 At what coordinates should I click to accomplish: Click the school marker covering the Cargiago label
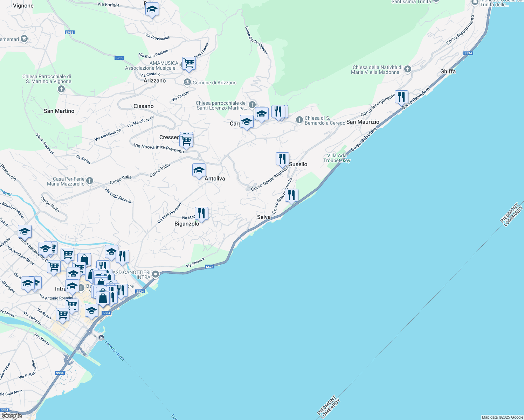pyautogui.click(x=247, y=122)
